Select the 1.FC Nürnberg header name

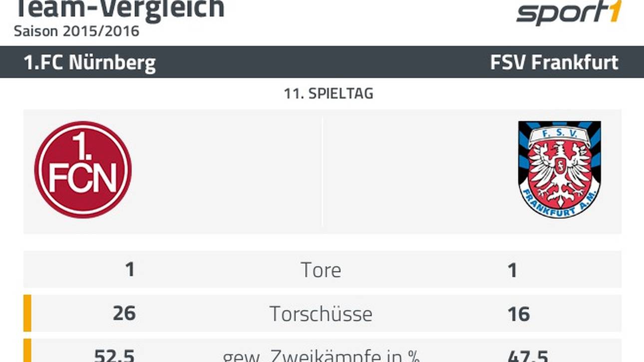tap(90, 62)
